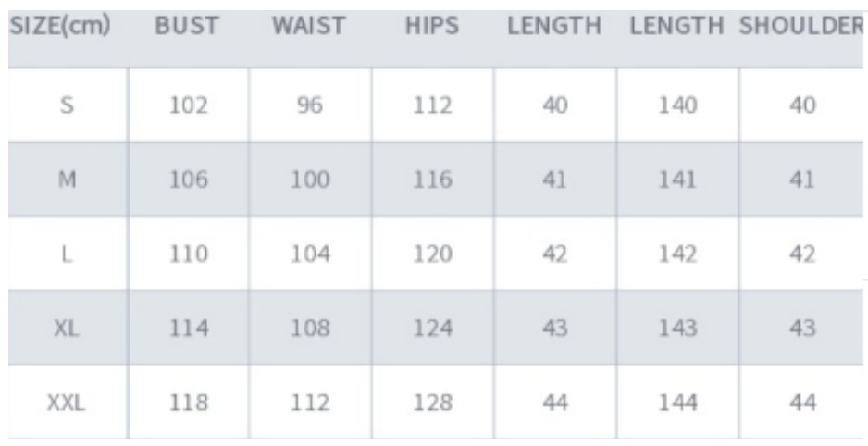Screen dimensions: 868x446
Task: Select the length value 144 cell
Action: (678, 403)
